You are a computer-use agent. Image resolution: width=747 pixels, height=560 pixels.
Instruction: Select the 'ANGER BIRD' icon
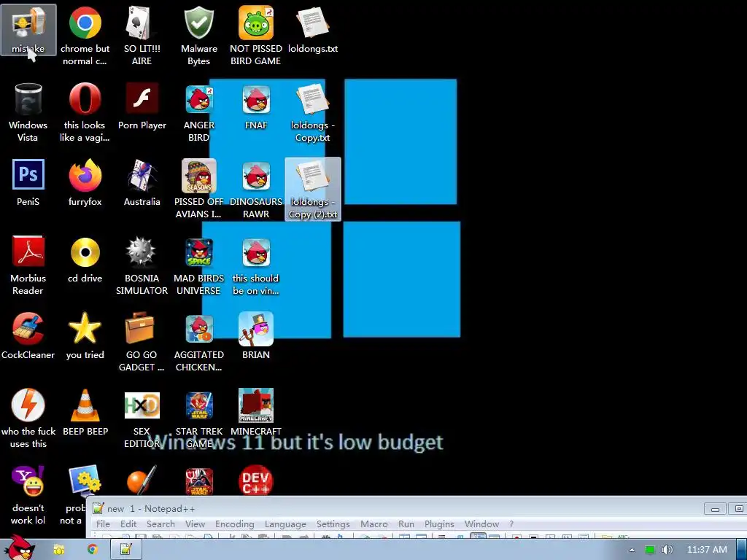tap(198, 112)
